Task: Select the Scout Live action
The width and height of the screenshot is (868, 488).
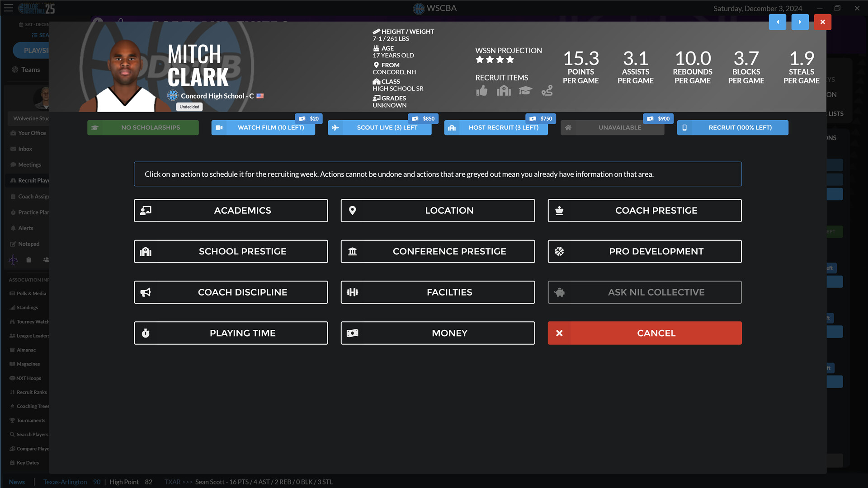Action: pyautogui.click(x=379, y=127)
